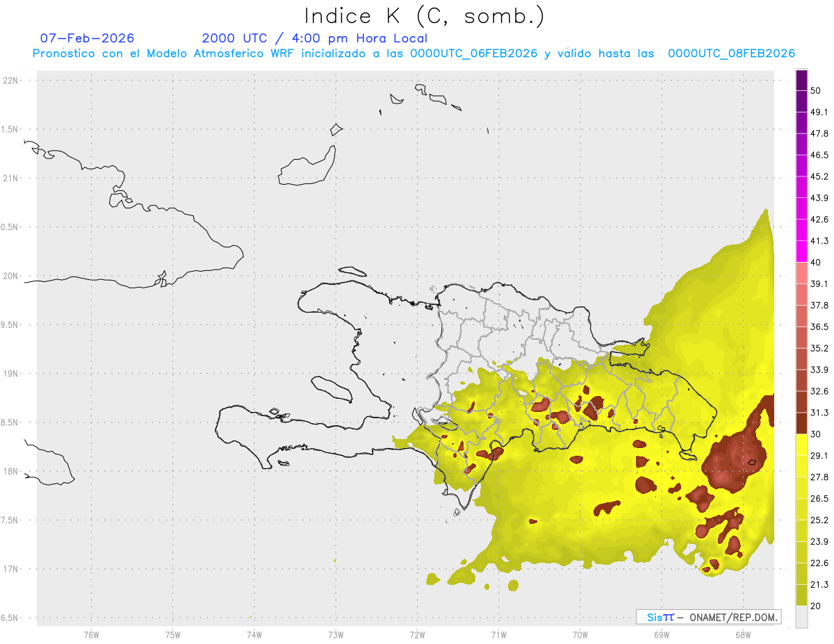Click the value 29.1 on the color scale

coord(819,456)
